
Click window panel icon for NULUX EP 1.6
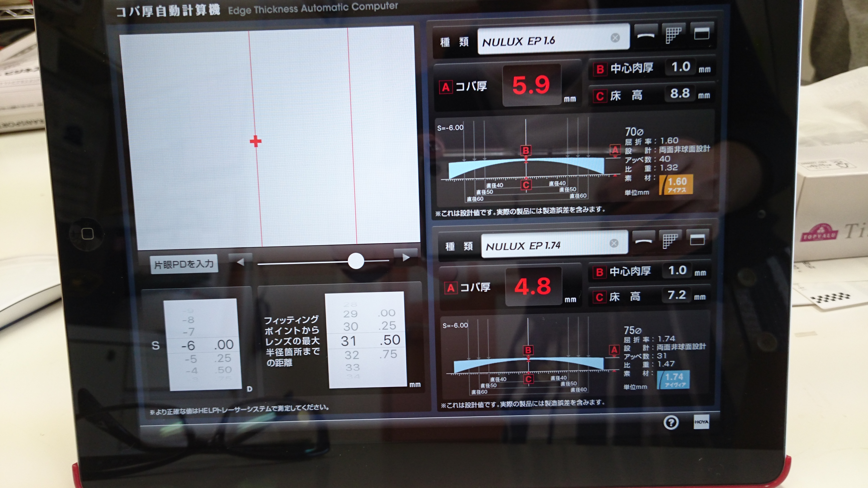coord(702,34)
